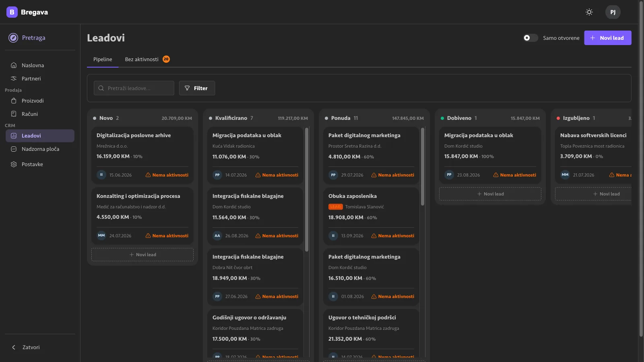Click PP avatar on Dobiveno Migracija card
This screenshot has width=644, height=362.
click(449, 175)
